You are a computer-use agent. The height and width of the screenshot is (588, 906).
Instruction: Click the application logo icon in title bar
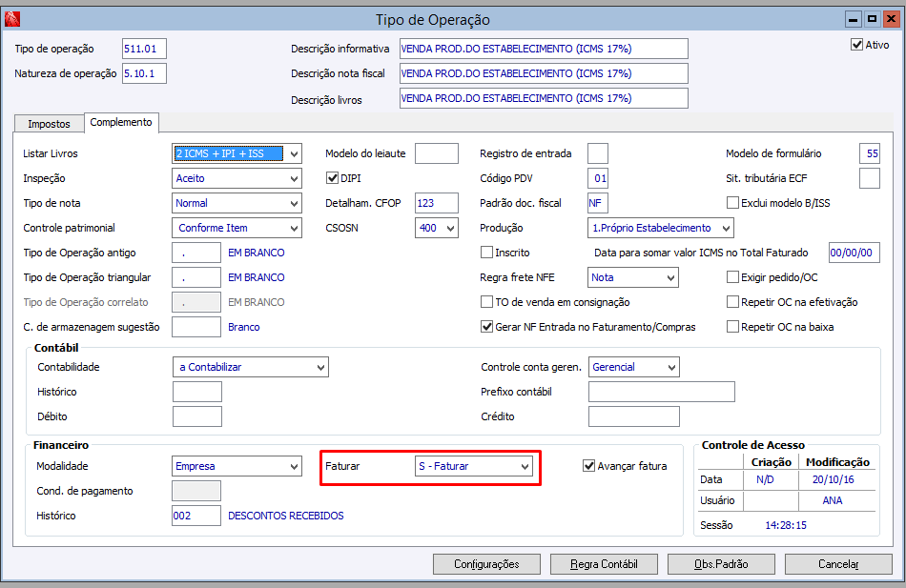(x=13, y=19)
